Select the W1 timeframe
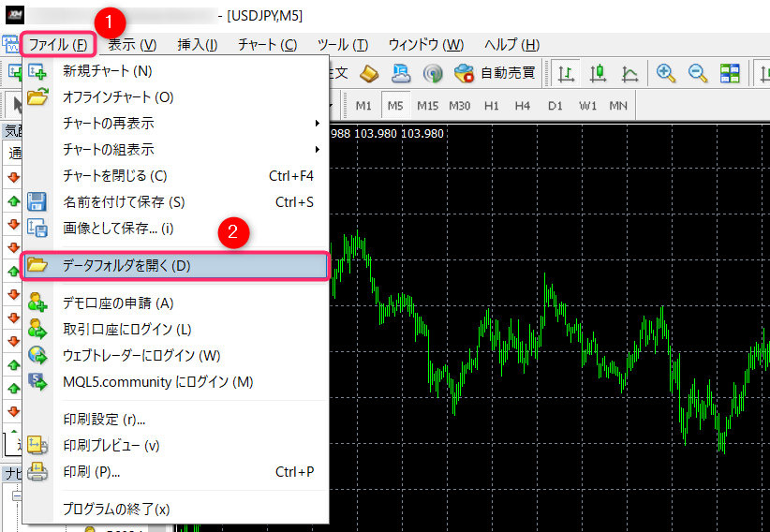The height and width of the screenshot is (532, 770). pyautogui.click(x=587, y=106)
